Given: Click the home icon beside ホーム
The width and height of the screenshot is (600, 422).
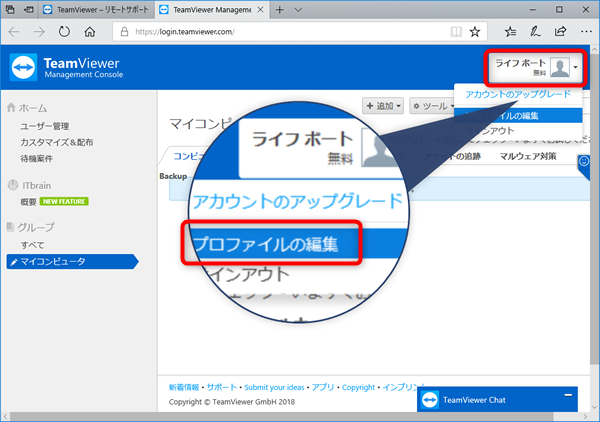Looking at the screenshot, I should (x=11, y=108).
